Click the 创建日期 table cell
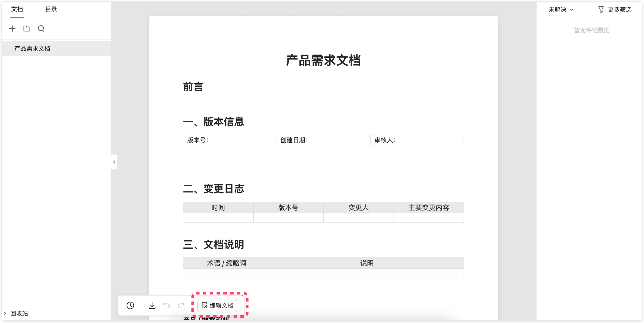This screenshot has height=323, width=644. coord(323,140)
